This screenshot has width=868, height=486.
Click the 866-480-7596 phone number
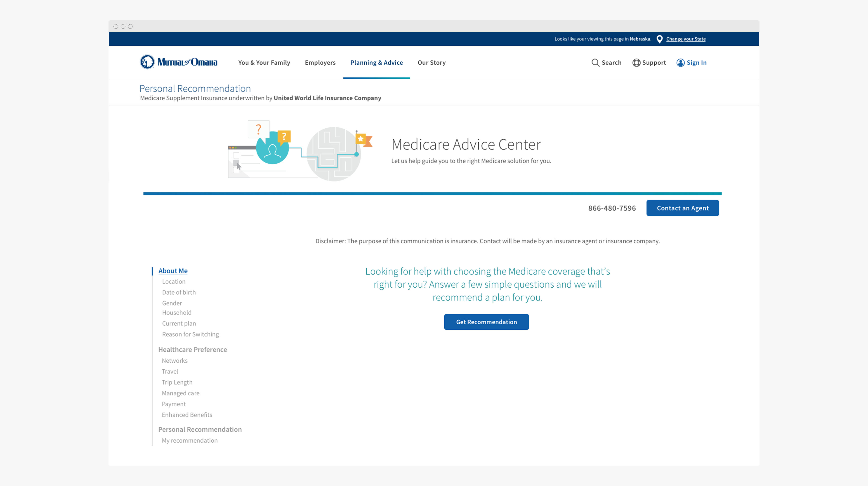coord(612,208)
